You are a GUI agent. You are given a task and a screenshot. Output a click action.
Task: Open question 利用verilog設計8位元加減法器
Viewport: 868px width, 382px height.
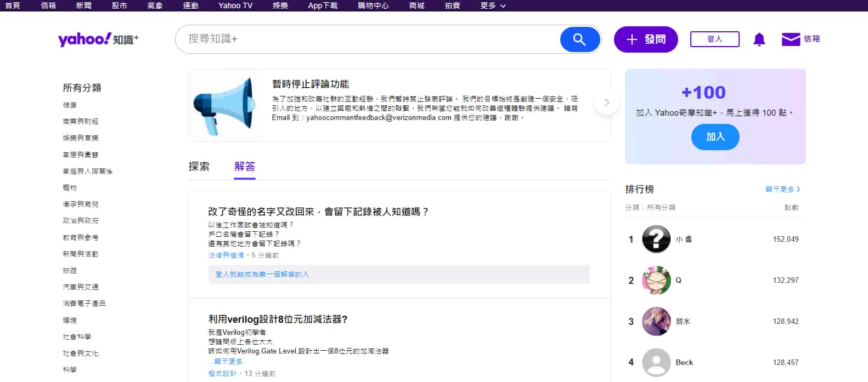[x=278, y=319]
